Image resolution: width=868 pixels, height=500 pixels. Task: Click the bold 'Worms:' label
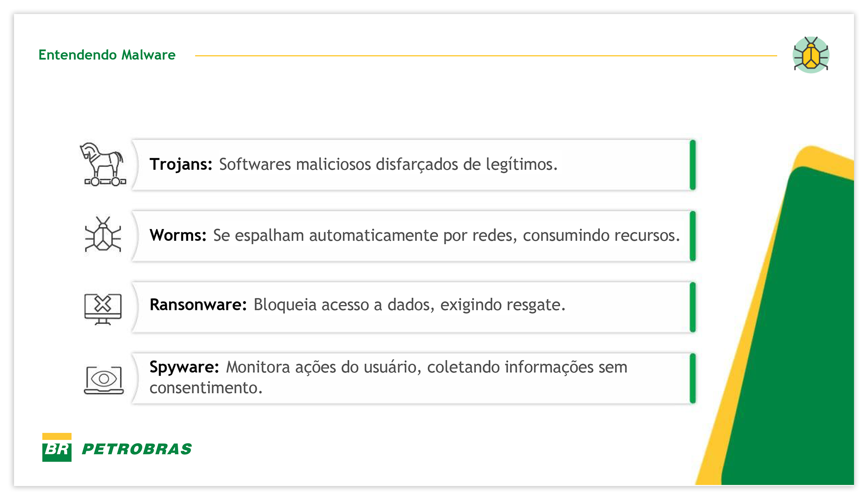click(178, 235)
